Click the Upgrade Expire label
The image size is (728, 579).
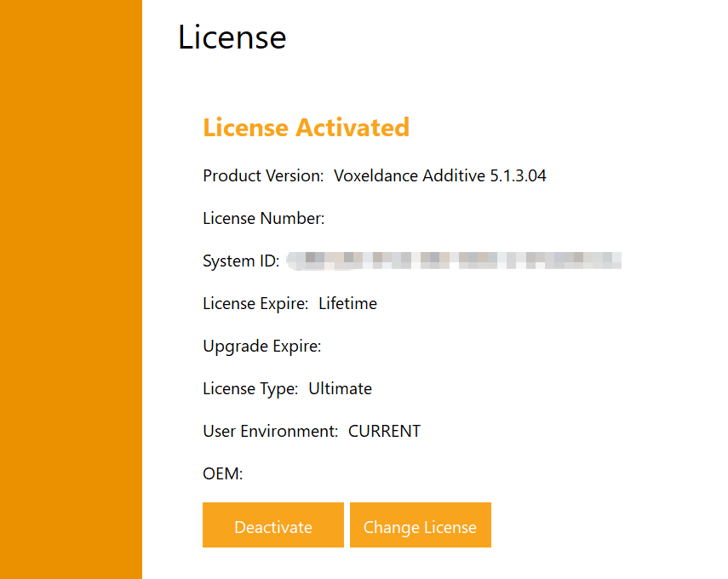click(261, 347)
